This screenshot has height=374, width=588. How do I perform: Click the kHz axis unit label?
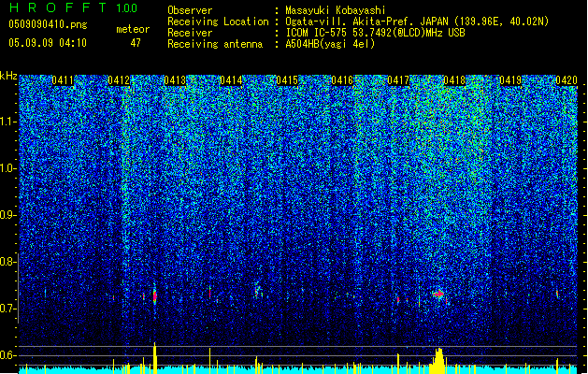[8, 76]
